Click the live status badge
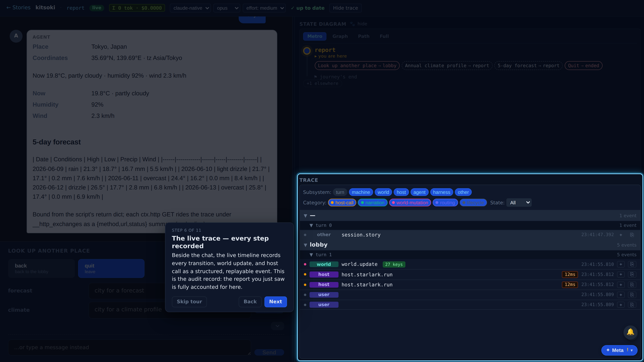The image size is (644, 362). [x=97, y=8]
